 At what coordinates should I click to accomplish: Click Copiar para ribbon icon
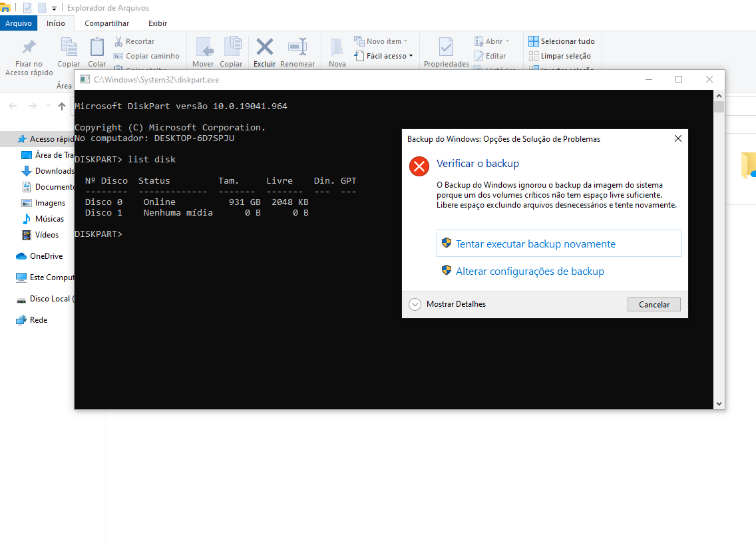point(232,47)
